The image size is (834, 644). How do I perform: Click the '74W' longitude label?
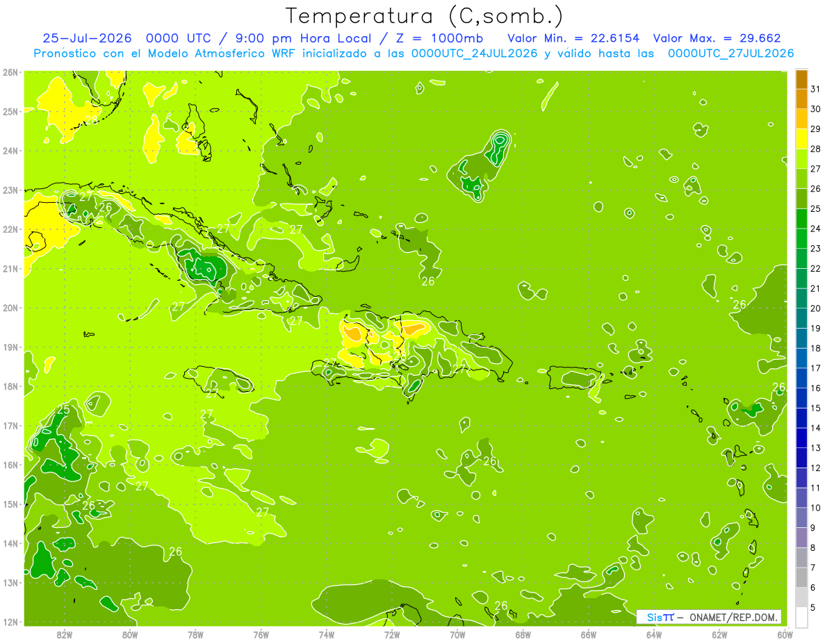[327, 634]
